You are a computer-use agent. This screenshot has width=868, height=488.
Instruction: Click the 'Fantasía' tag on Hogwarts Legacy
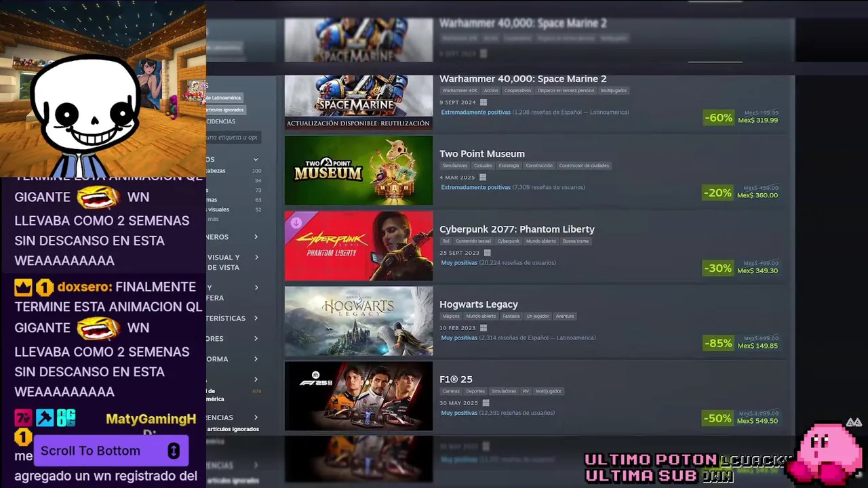pyautogui.click(x=511, y=317)
